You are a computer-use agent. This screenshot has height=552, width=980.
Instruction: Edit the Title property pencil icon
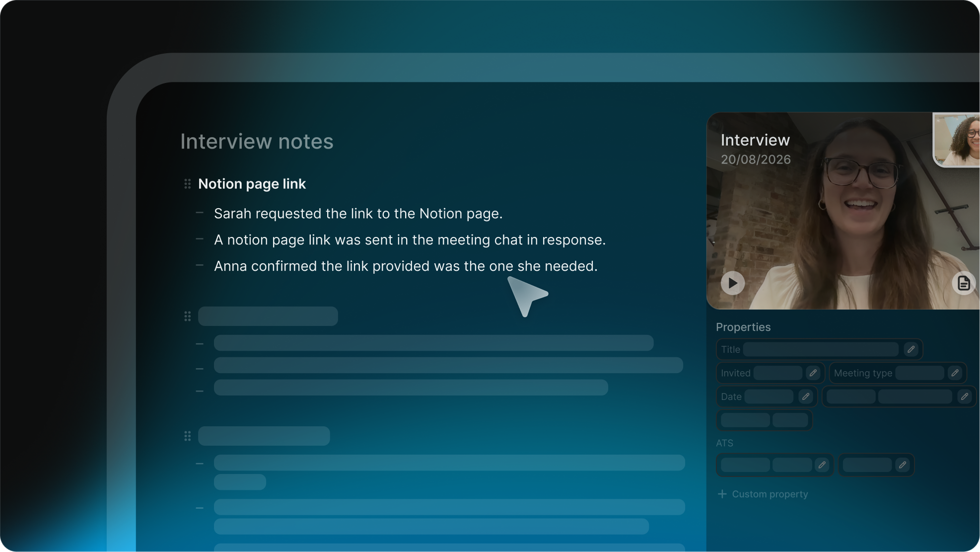tap(911, 349)
